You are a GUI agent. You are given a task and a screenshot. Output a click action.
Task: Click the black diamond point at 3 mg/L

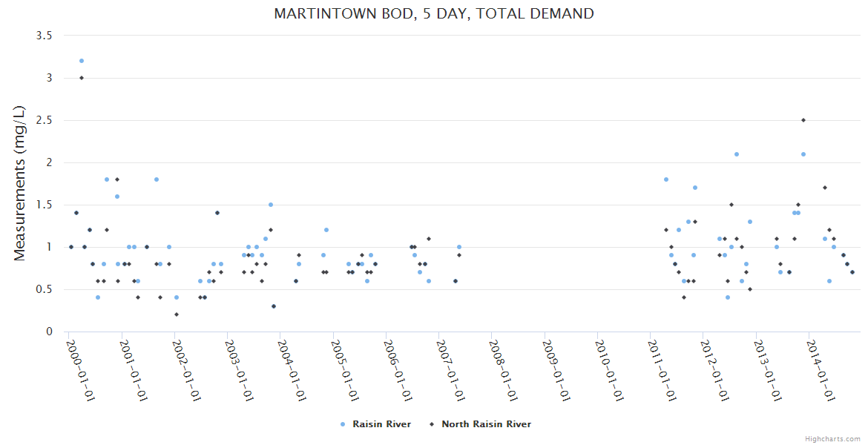pos(82,78)
